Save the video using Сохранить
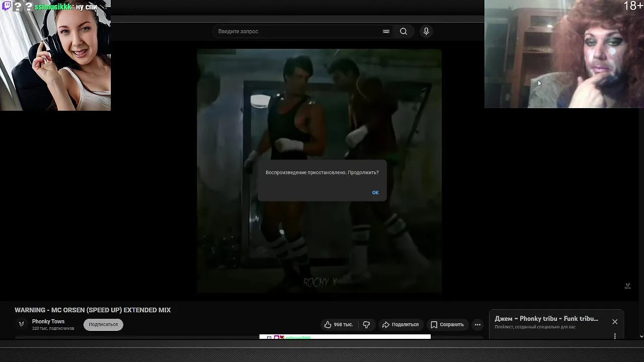This screenshot has width=644, height=362. point(447,325)
